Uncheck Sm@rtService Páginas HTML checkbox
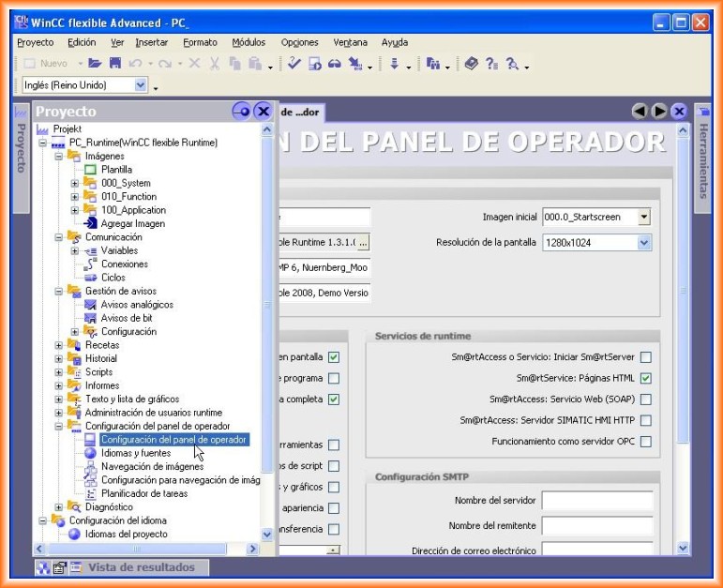 click(645, 378)
